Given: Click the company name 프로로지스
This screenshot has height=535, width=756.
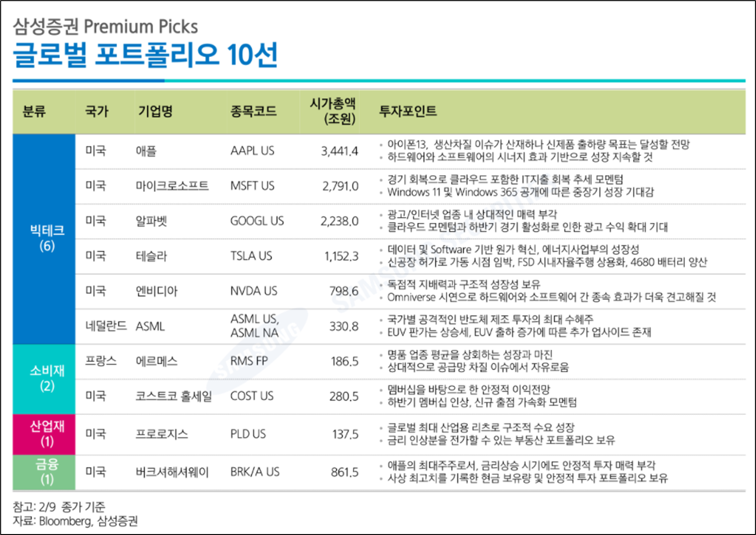Looking at the screenshot, I should (162, 434).
